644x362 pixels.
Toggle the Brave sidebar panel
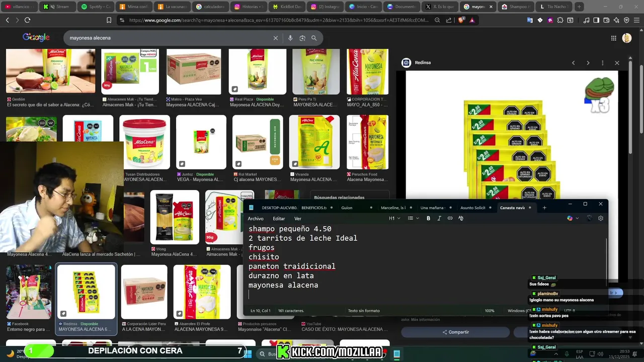point(596,20)
